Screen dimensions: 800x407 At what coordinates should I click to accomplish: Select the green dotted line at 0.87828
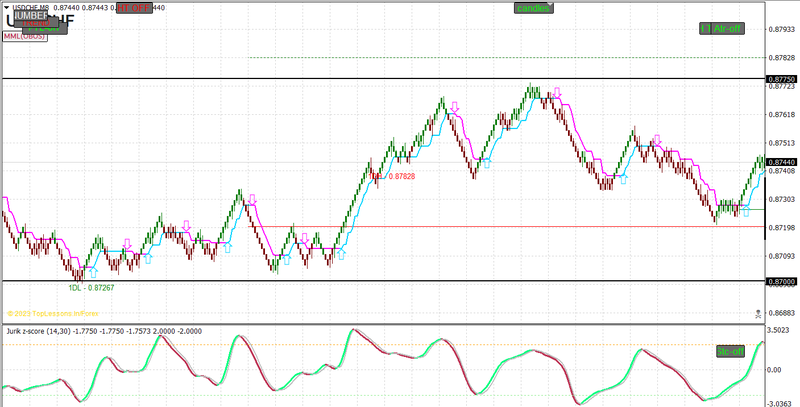506,58
